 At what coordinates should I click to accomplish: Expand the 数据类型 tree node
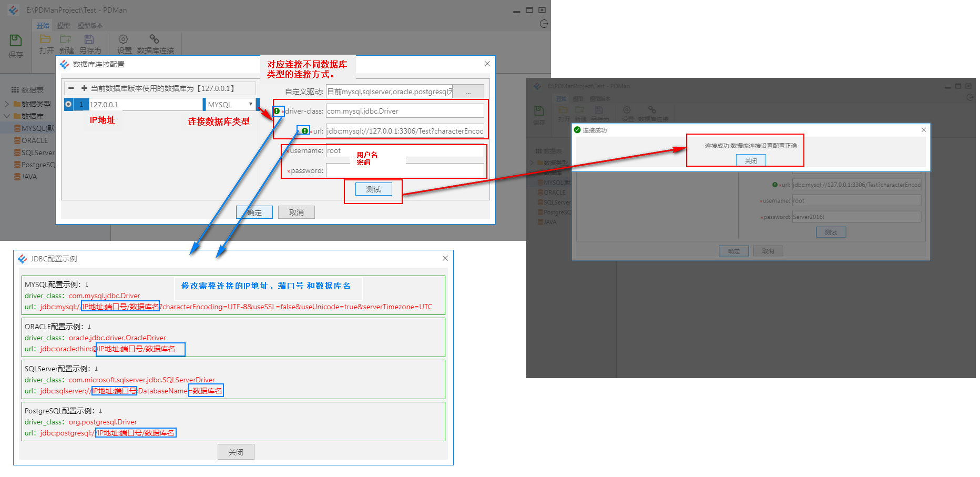(x=6, y=104)
